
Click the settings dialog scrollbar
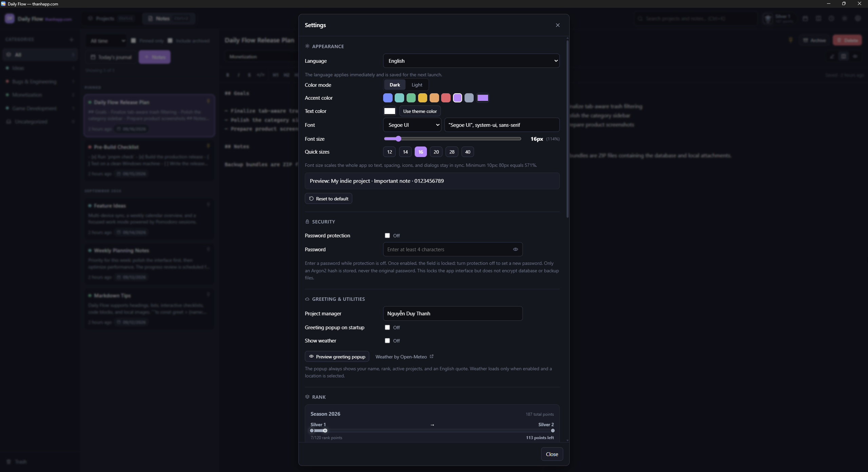pos(567,129)
